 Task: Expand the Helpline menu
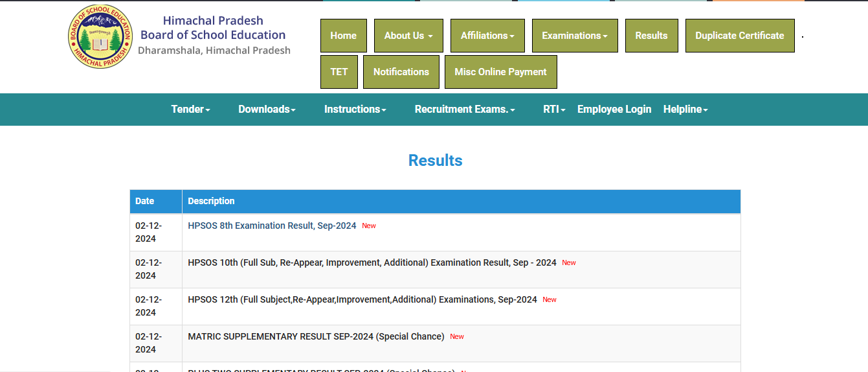[x=685, y=110]
